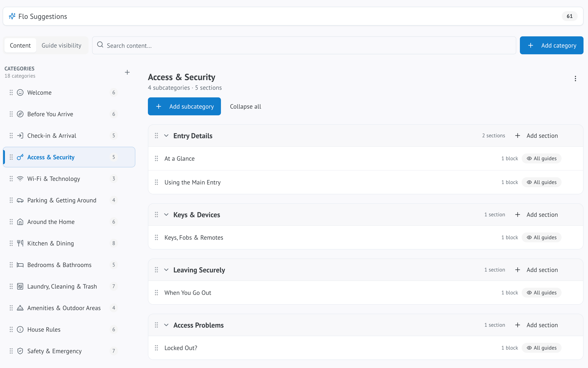Viewport: 588px width, 368px height.
Task: Click the Check-in & Arrival entry icon
Action: point(20,136)
